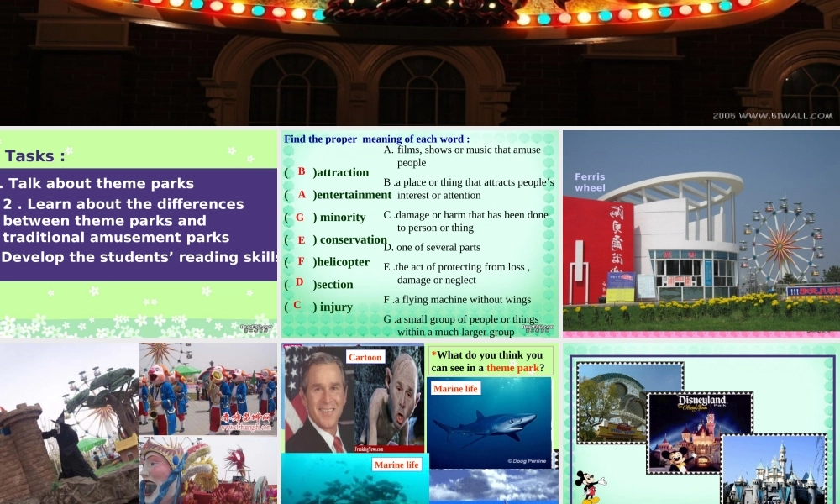The width and height of the screenshot is (840, 504).
Task: Click the word 'minority'
Action: coord(343,218)
